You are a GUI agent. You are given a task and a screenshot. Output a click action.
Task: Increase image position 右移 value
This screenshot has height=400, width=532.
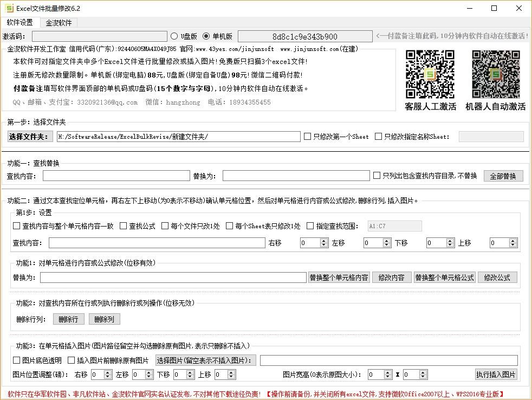[108, 372]
